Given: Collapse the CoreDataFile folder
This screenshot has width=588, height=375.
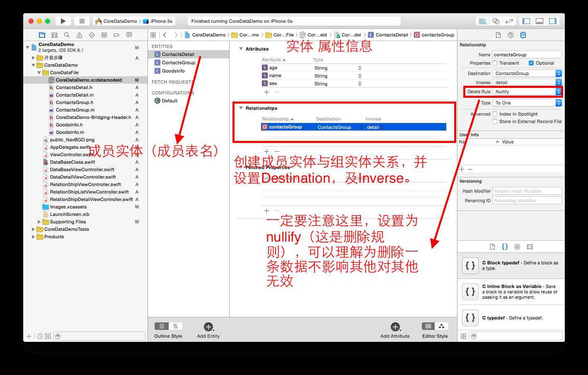Looking at the screenshot, I should (39, 73).
